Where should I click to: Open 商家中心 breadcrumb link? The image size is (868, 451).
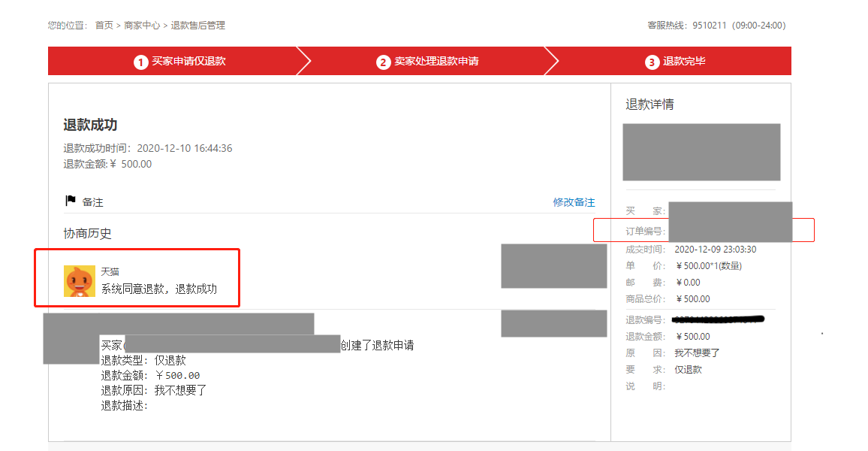(x=142, y=26)
